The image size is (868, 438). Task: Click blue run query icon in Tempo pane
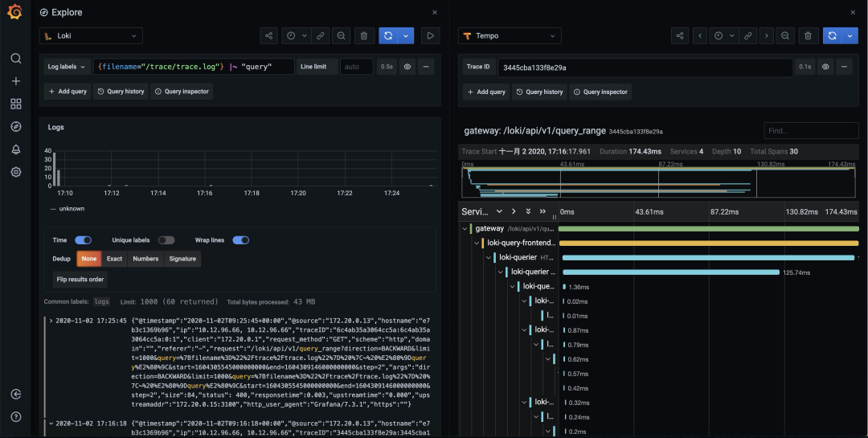point(832,35)
